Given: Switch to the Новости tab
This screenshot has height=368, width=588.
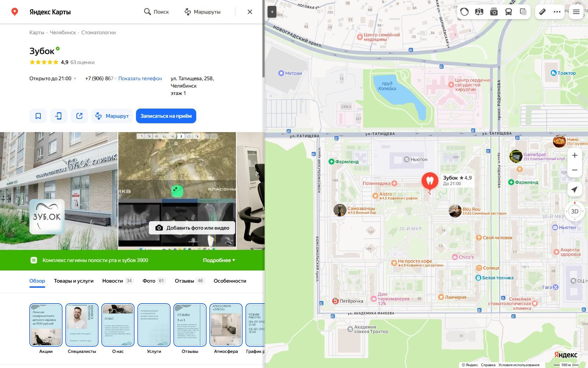Looking at the screenshot, I should [118, 281].
